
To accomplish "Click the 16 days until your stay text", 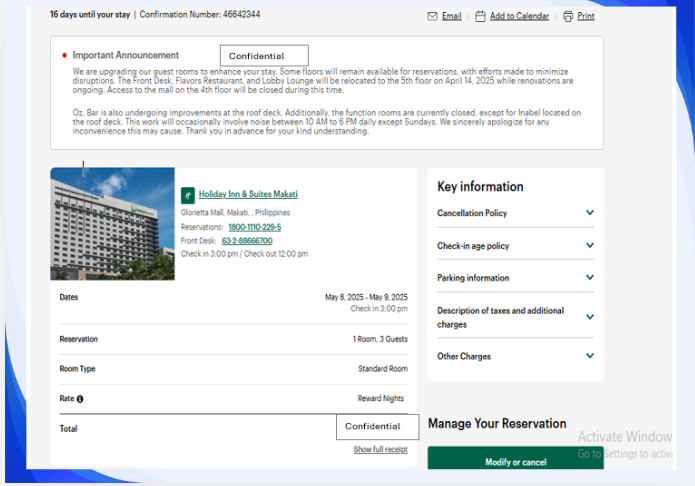I will pyautogui.click(x=90, y=15).
